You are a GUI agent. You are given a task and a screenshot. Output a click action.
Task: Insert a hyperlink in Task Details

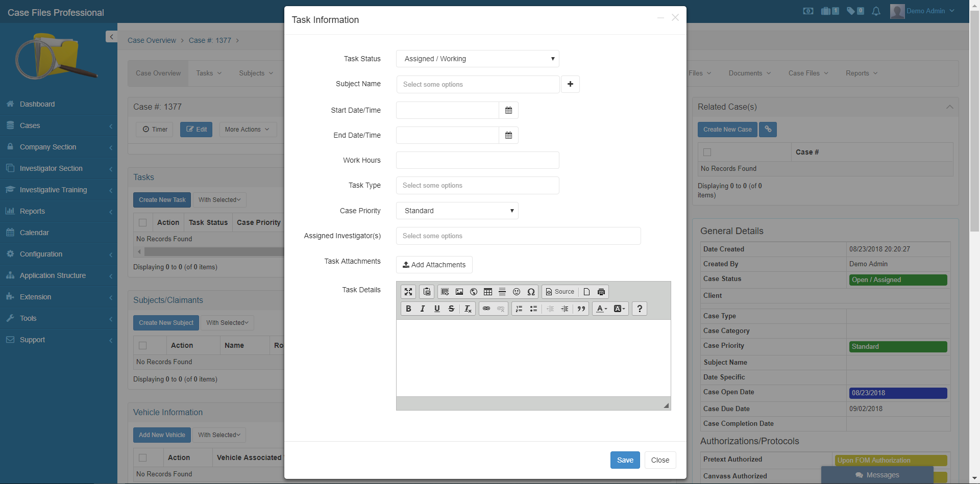point(486,309)
